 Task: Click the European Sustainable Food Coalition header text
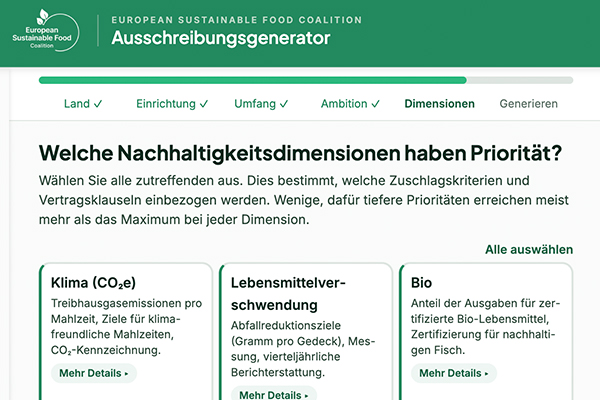237,20
